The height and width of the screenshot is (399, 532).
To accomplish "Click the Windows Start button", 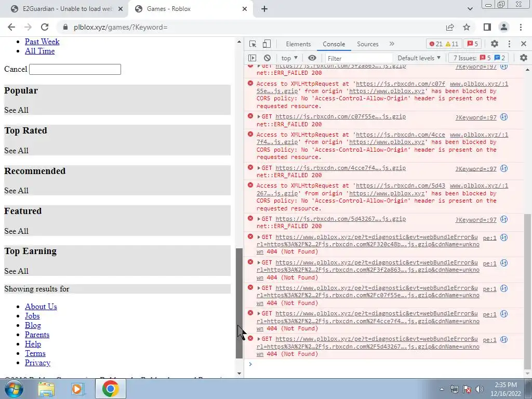I will pyautogui.click(x=14, y=389).
